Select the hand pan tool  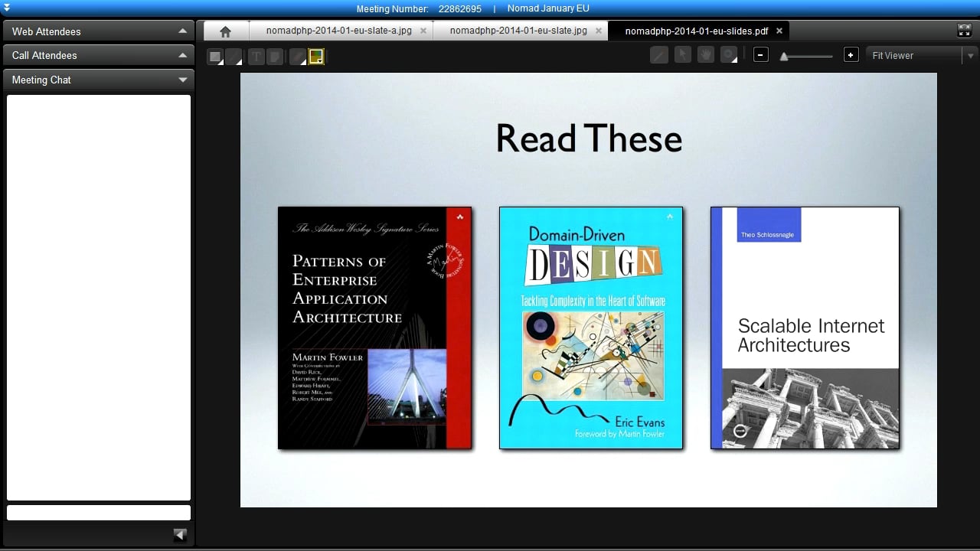click(706, 55)
